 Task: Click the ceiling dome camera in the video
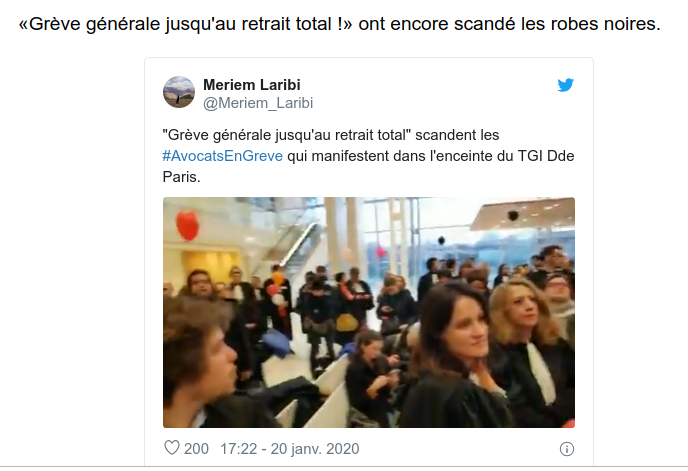pos(513,215)
